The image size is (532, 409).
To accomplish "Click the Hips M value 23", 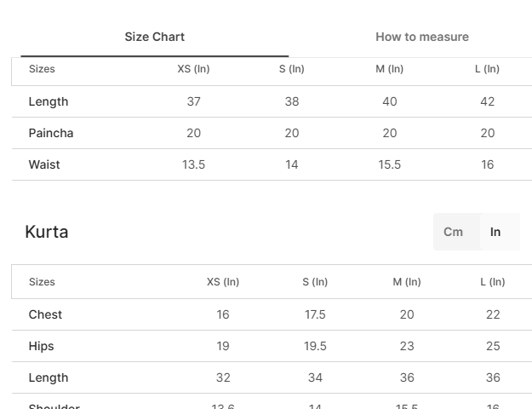I will pyautogui.click(x=407, y=346).
